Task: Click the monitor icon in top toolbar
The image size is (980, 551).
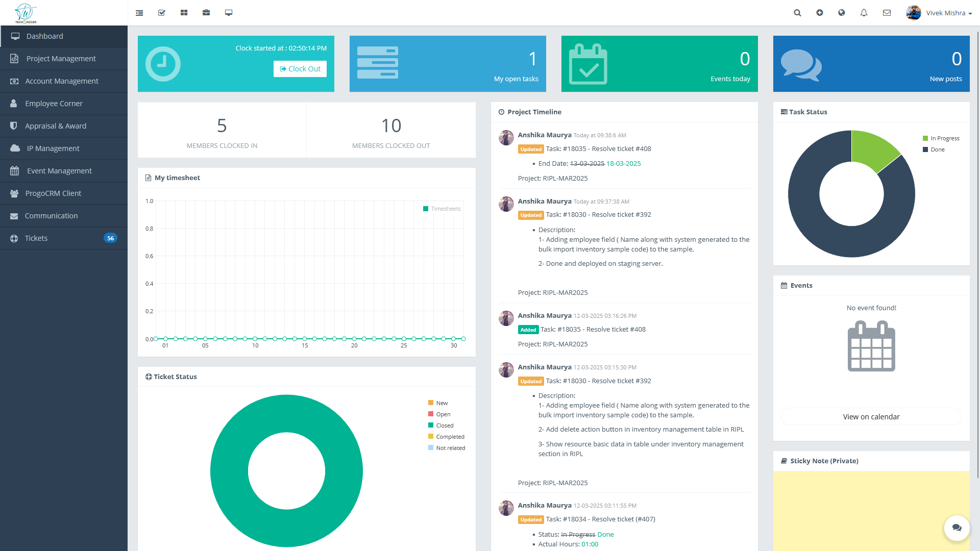Action: pos(229,13)
